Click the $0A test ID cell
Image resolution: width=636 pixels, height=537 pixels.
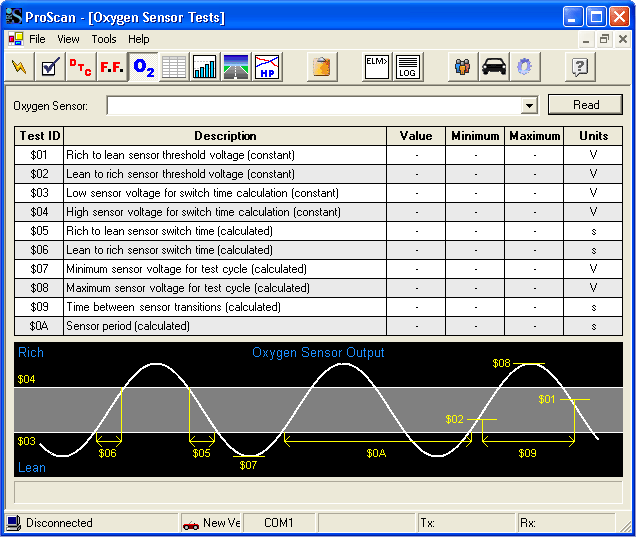(x=39, y=326)
